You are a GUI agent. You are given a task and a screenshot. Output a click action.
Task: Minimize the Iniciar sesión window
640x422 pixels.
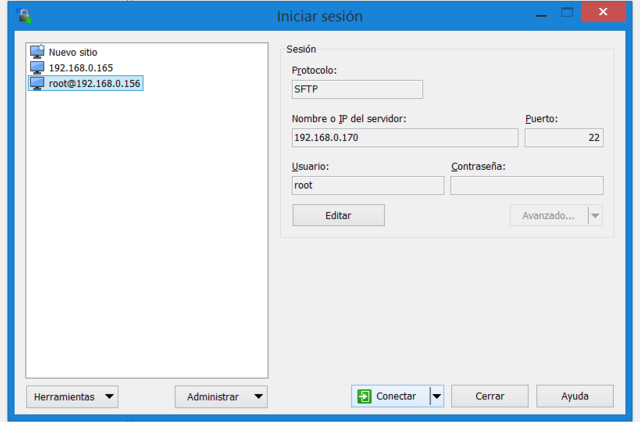541,14
